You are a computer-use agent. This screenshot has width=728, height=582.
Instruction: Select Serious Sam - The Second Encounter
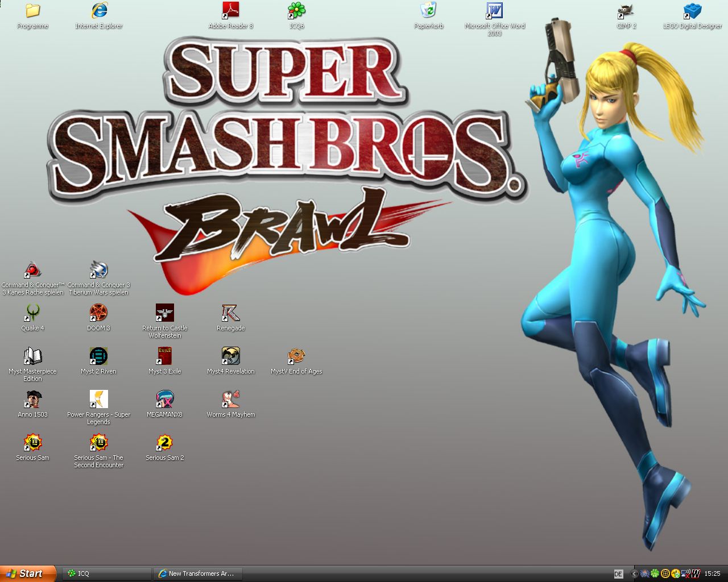(x=98, y=443)
